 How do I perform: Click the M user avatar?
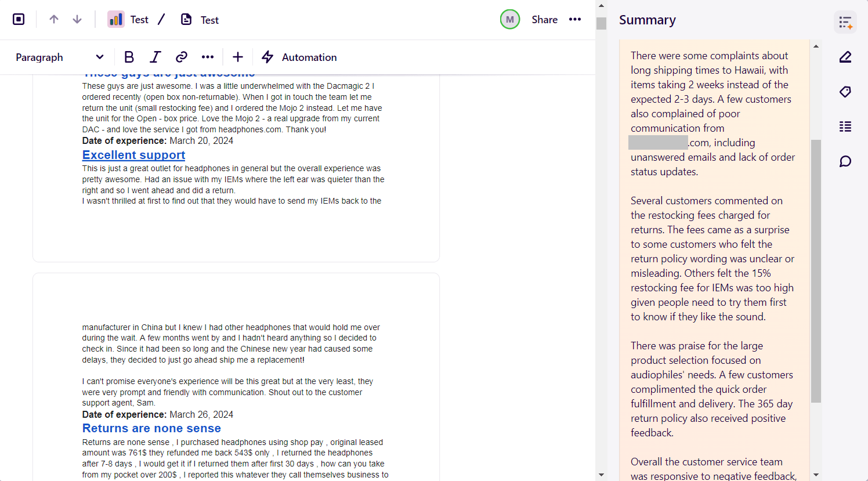point(509,19)
